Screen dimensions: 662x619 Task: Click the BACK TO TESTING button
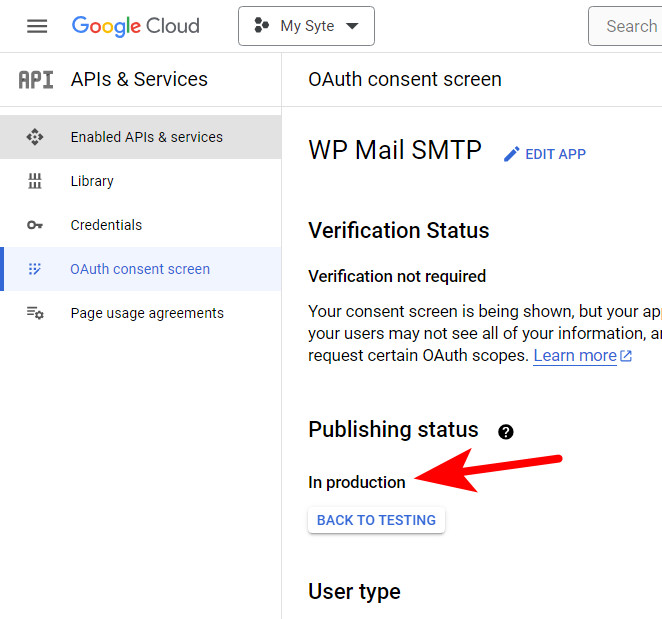pos(376,520)
